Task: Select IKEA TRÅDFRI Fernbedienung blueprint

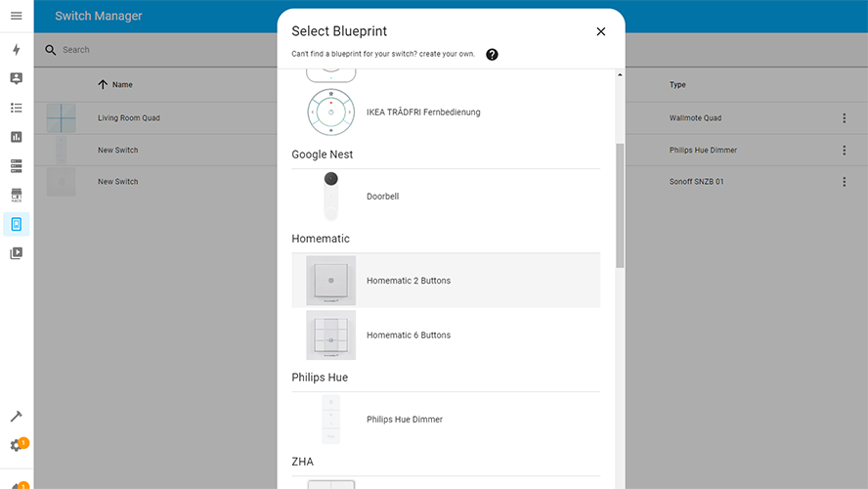Action: (446, 112)
